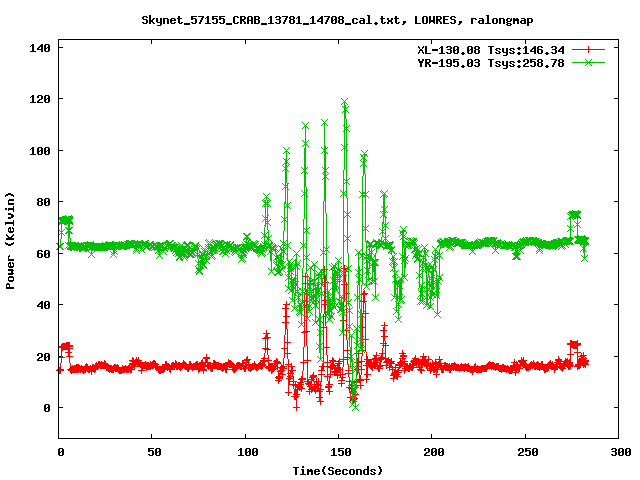Click the x-axis tick label 250

(527, 452)
